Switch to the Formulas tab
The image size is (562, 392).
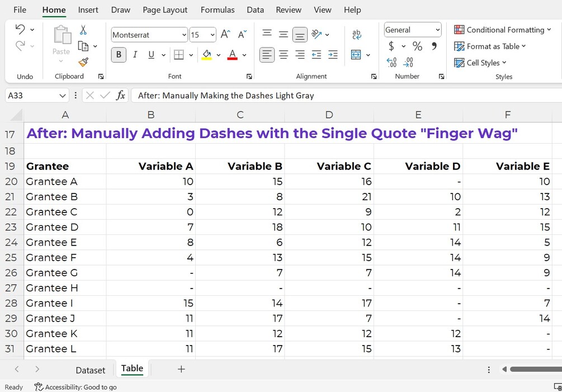(x=218, y=10)
